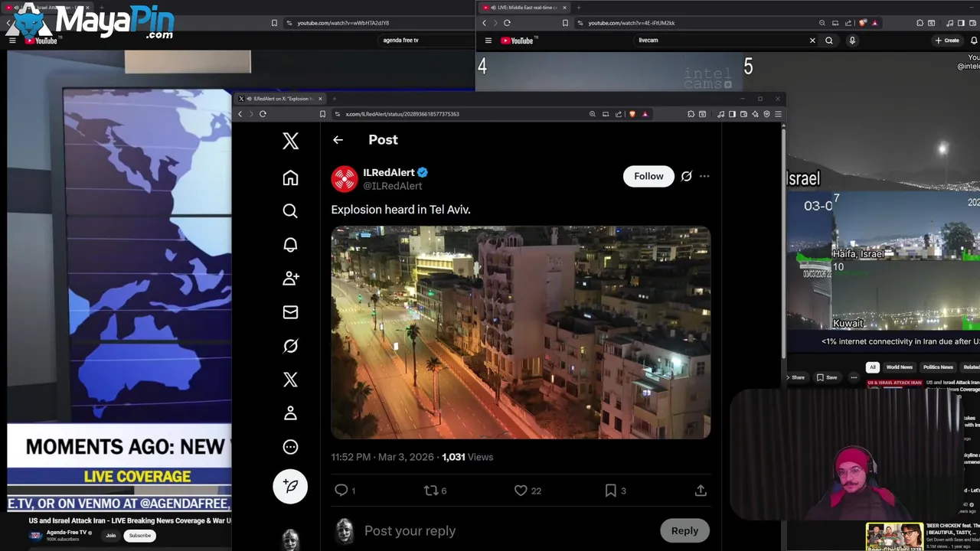
Task: Open extensions puzzle icon in X window
Action: pos(691,114)
